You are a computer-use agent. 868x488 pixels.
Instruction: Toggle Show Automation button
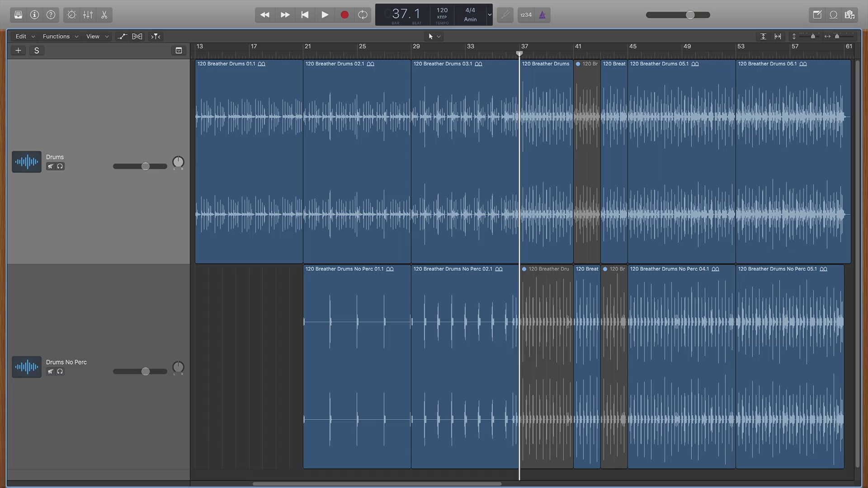[x=122, y=36]
